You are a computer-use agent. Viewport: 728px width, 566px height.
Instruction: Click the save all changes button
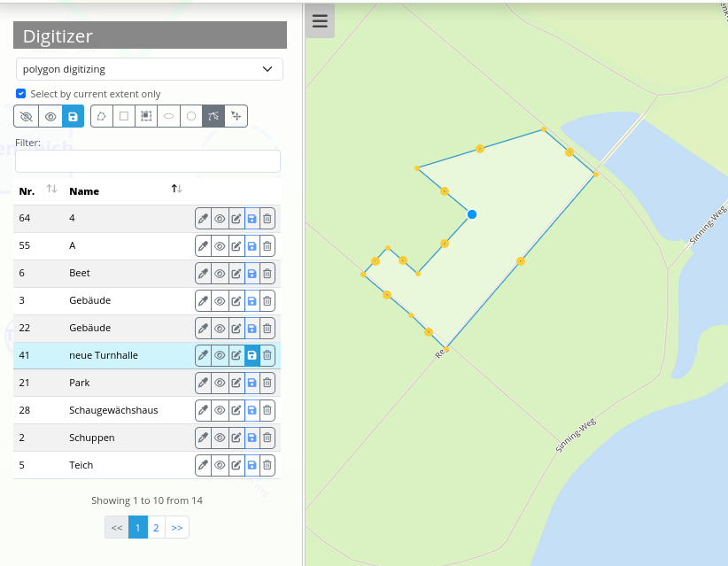(73, 116)
